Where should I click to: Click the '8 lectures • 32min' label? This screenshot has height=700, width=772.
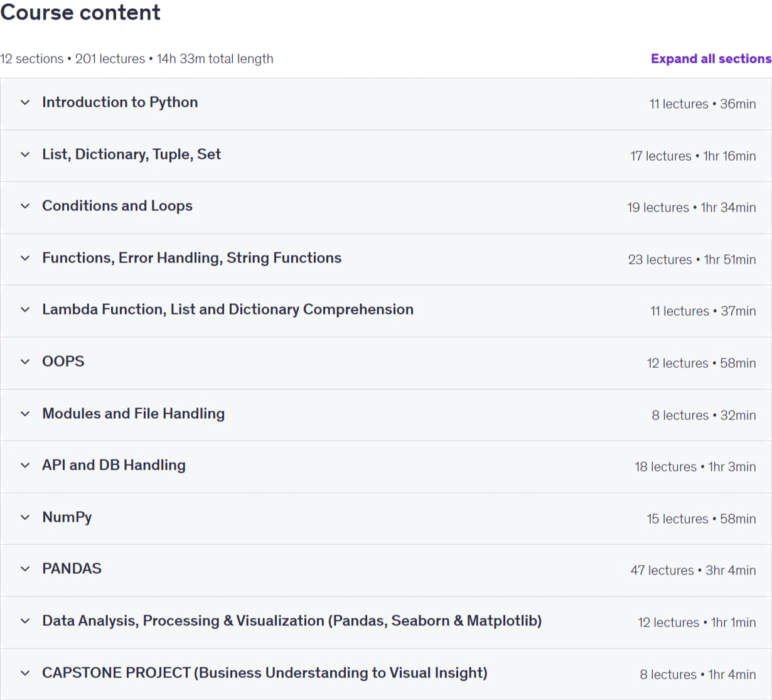tap(704, 416)
